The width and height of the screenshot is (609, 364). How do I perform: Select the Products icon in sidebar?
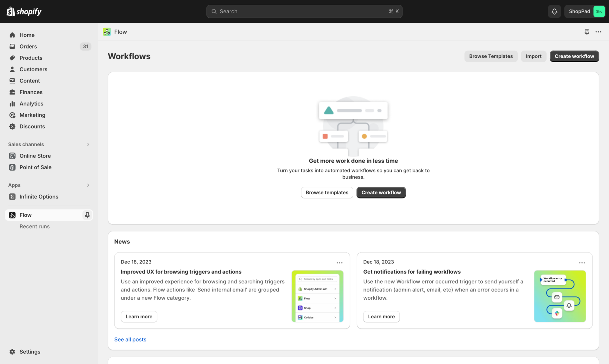click(12, 58)
